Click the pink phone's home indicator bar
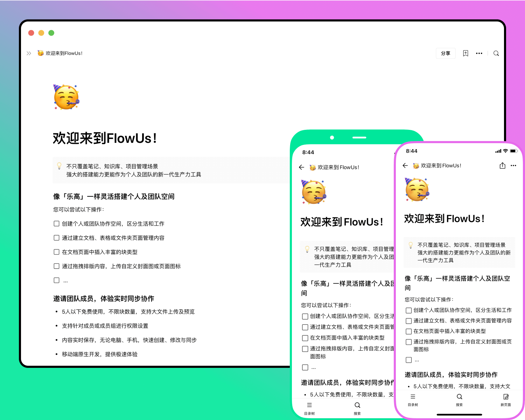Screen dimensions: 525x420 click(x=460, y=415)
